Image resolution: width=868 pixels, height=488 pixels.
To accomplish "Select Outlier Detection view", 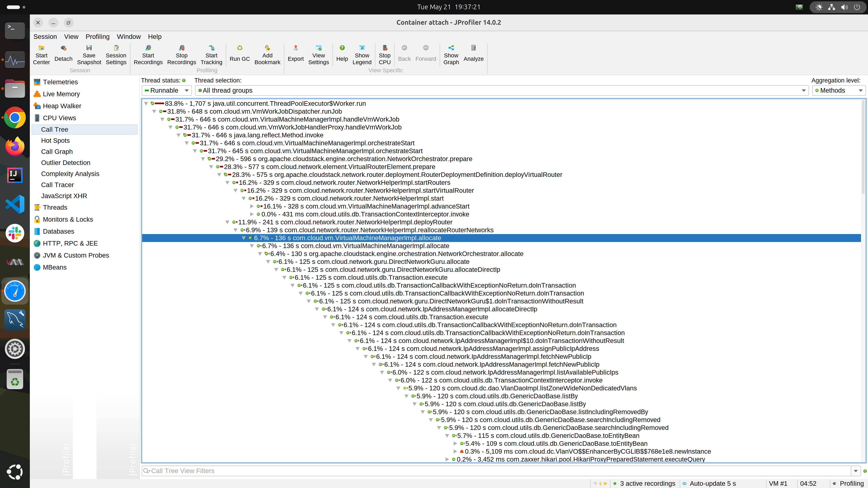I will click(66, 163).
